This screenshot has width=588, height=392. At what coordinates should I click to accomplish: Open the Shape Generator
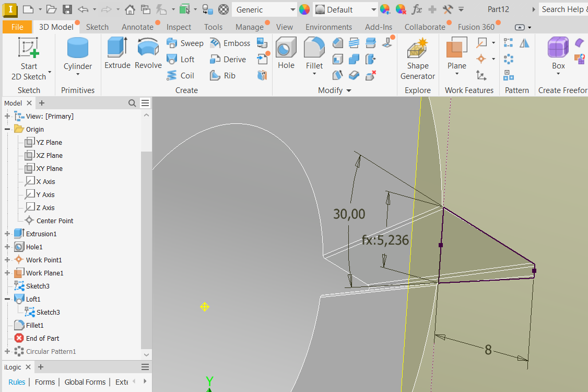(417, 57)
